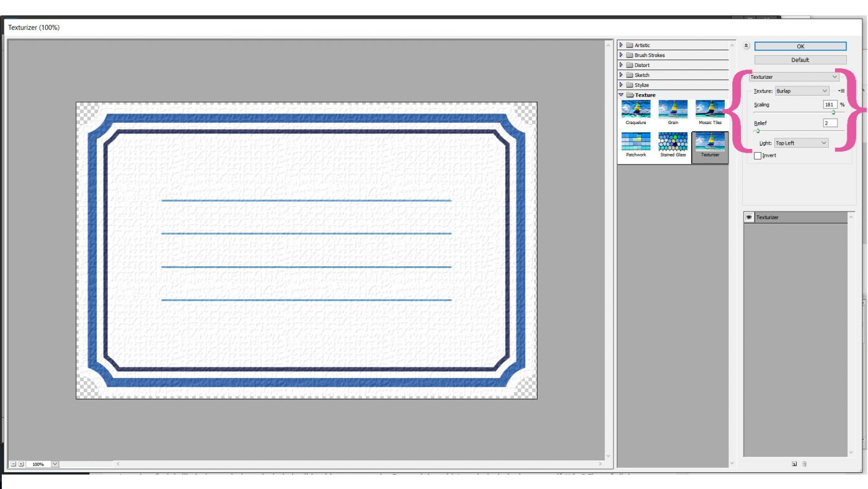Apply the Patchwork filter
868x489 pixels.
click(x=637, y=144)
